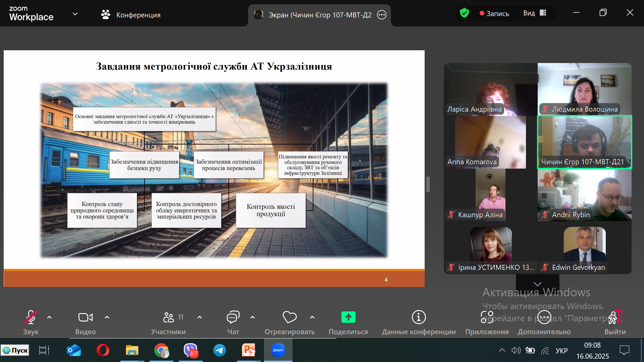The image size is (644, 362).
Task: Click the Пуск Start button
Action: coord(15,350)
